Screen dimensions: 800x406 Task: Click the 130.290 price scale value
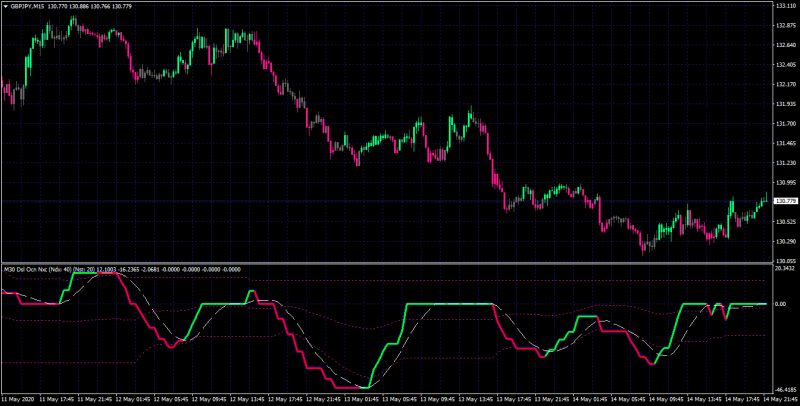click(786, 241)
